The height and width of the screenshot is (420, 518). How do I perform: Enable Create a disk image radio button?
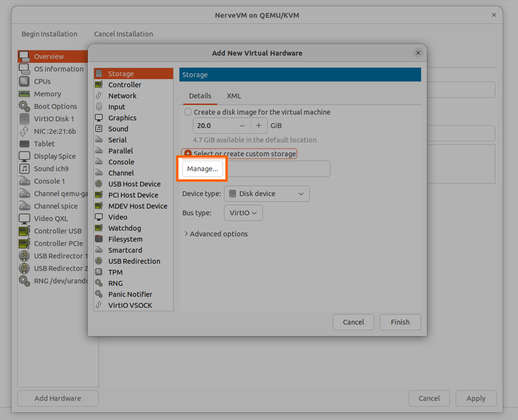click(188, 112)
